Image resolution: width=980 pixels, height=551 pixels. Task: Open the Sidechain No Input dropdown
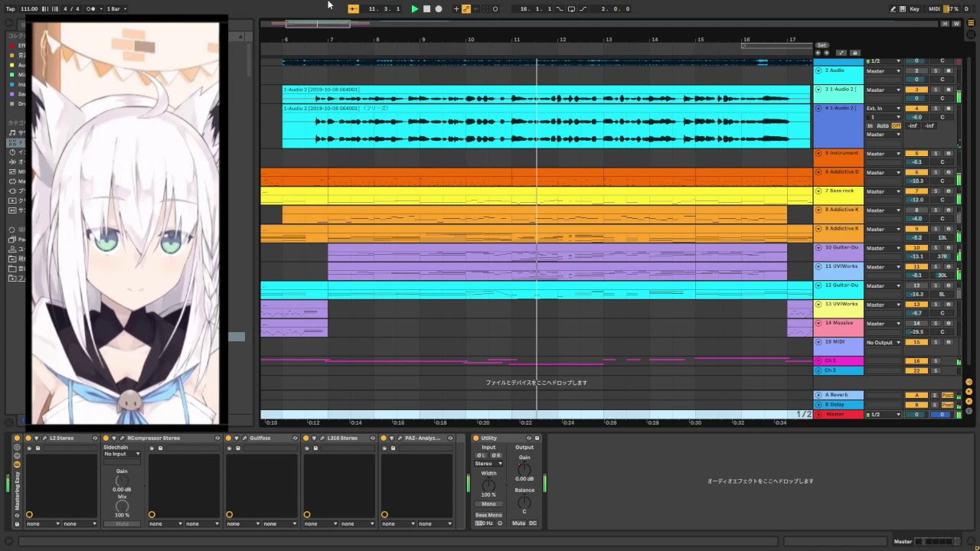pyautogui.click(x=122, y=454)
